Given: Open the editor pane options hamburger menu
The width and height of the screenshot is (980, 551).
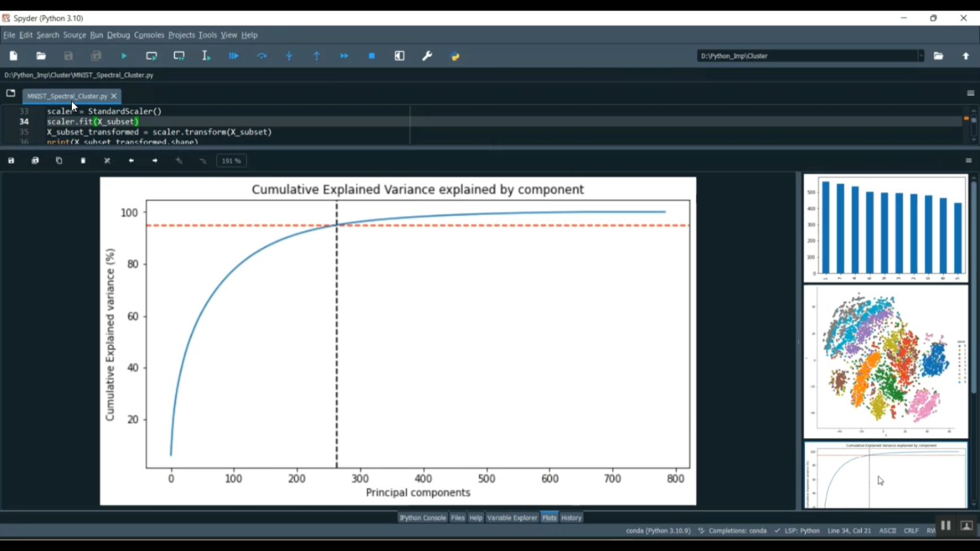Looking at the screenshot, I should click(x=970, y=93).
